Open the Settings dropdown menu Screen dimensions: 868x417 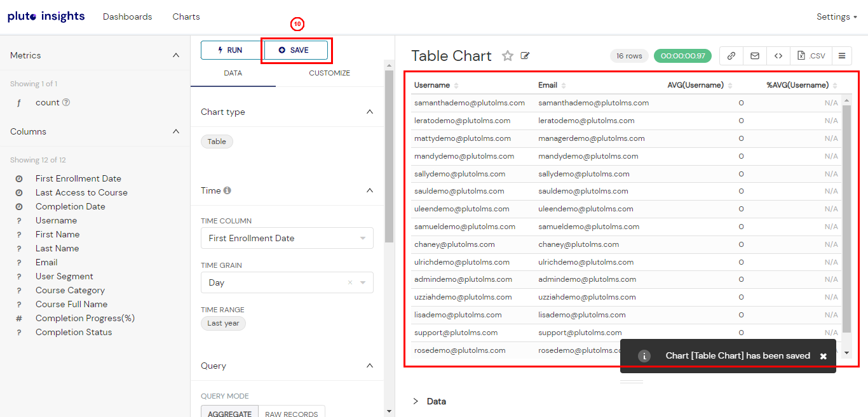(836, 17)
